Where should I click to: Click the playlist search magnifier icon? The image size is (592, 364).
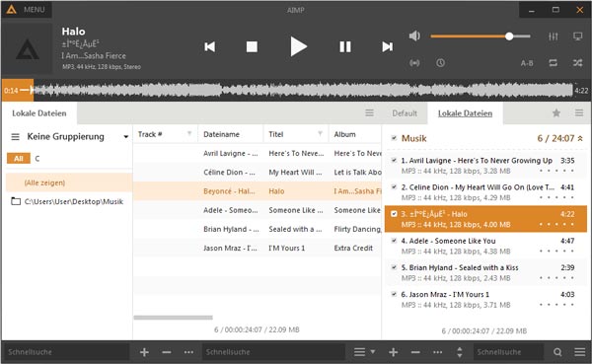click(x=557, y=352)
